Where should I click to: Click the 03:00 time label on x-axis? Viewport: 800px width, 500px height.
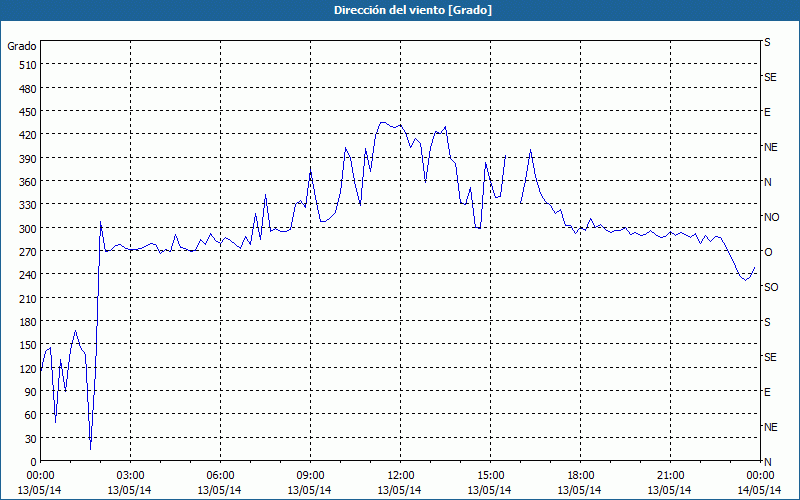pos(130,476)
